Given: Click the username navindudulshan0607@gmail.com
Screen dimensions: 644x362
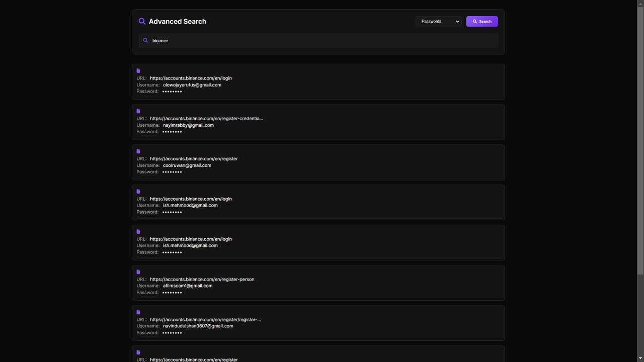Looking at the screenshot, I should tap(198, 326).
